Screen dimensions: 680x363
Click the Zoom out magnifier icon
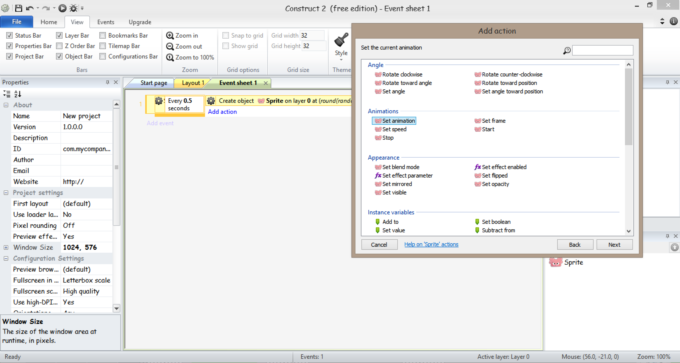(170, 46)
